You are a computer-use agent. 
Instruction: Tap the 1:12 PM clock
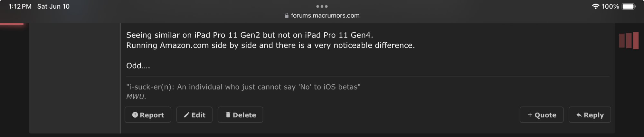(20, 6)
